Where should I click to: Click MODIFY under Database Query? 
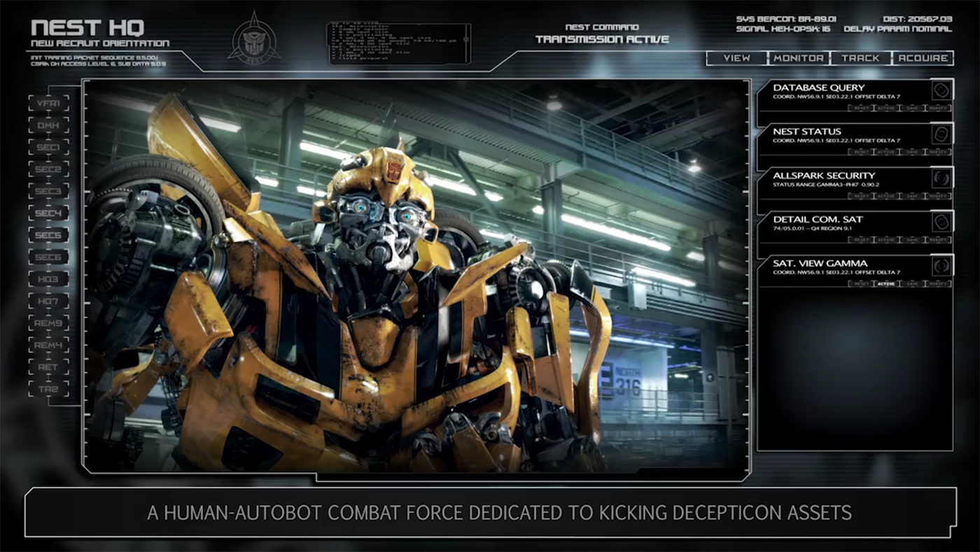coord(937,108)
